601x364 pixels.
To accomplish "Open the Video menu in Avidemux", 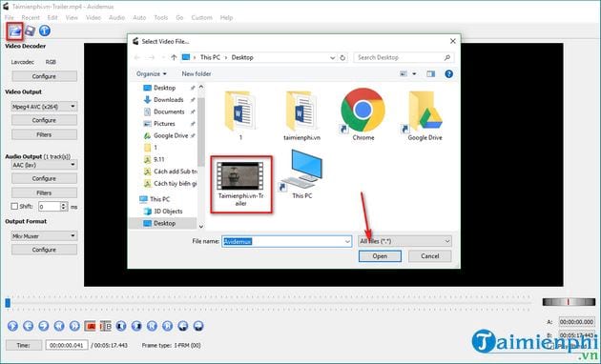I will tap(93, 17).
